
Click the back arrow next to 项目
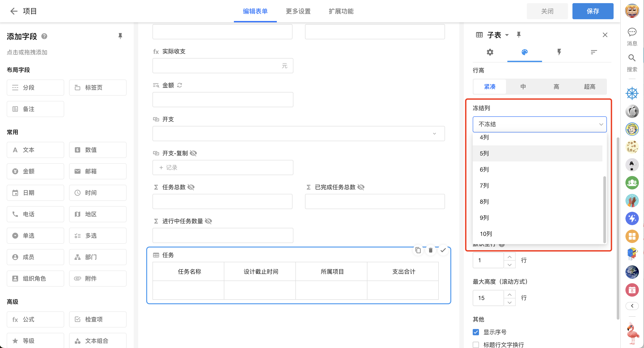point(14,11)
